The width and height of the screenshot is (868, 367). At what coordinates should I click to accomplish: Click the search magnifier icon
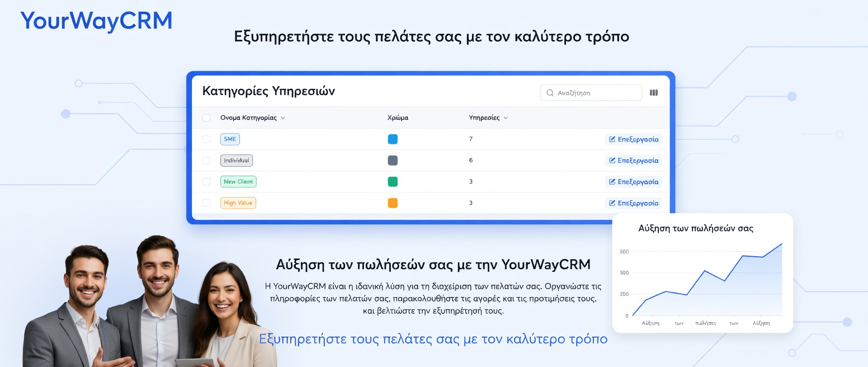550,92
